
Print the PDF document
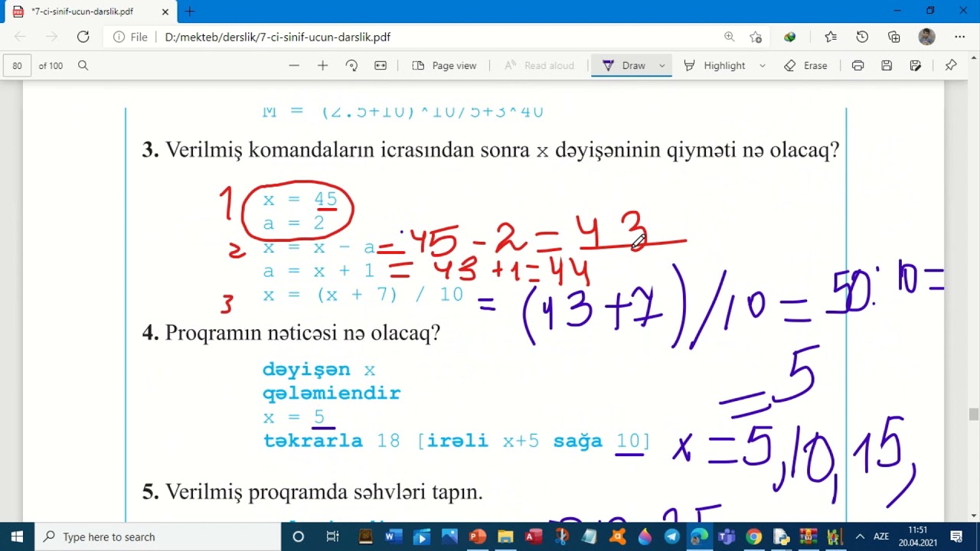[x=857, y=66]
